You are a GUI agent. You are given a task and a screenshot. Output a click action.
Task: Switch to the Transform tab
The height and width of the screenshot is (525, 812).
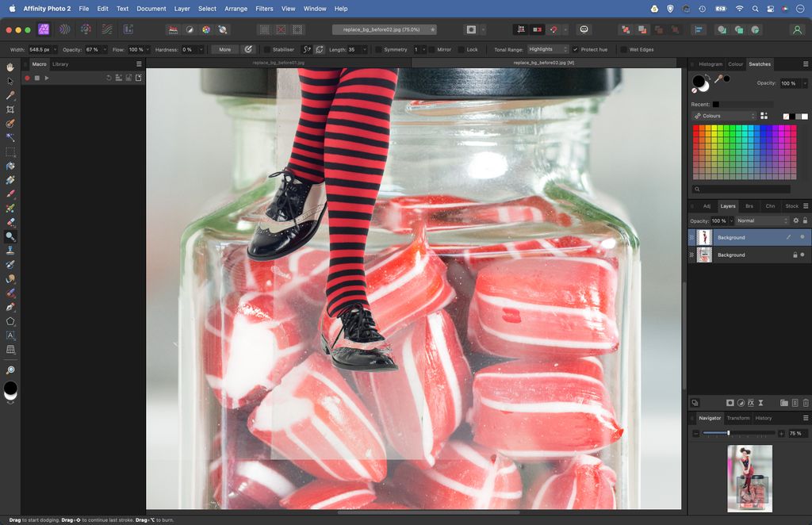[x=738, y=418]
